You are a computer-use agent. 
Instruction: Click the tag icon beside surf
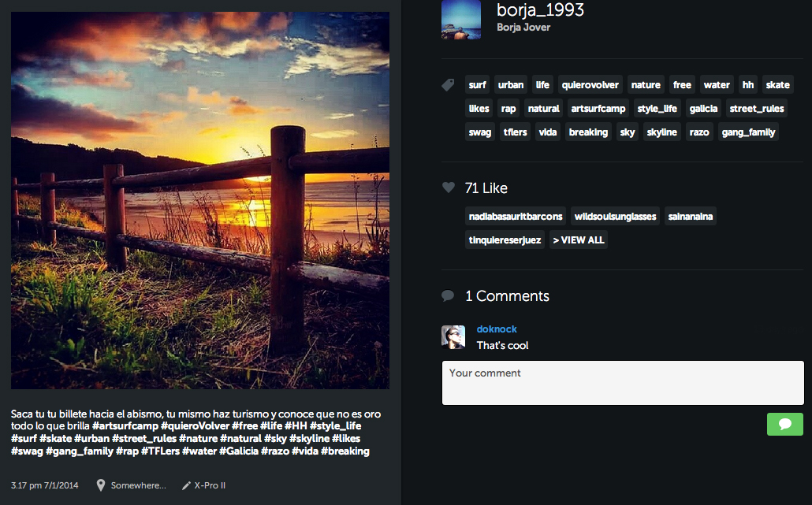click(448, 85)
